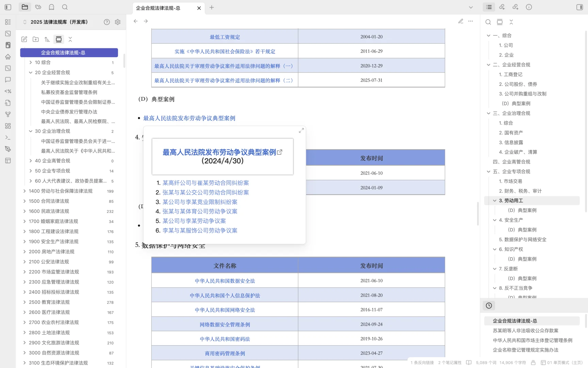Expand the 10 综合 section
The width and height of the screenshot is (588, 368).
point(30,63)
